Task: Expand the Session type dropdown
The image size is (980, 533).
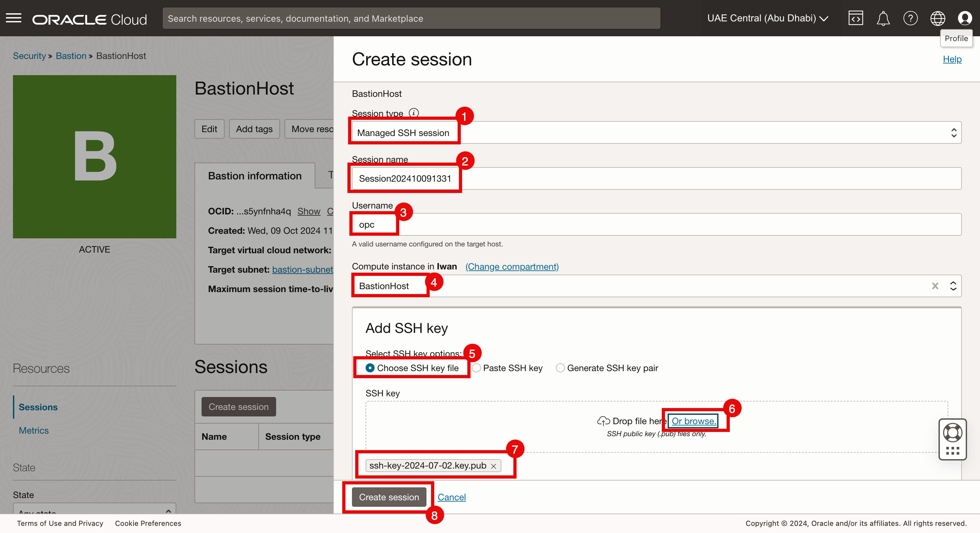Action: pyautogui.click(x=953, y=133)
